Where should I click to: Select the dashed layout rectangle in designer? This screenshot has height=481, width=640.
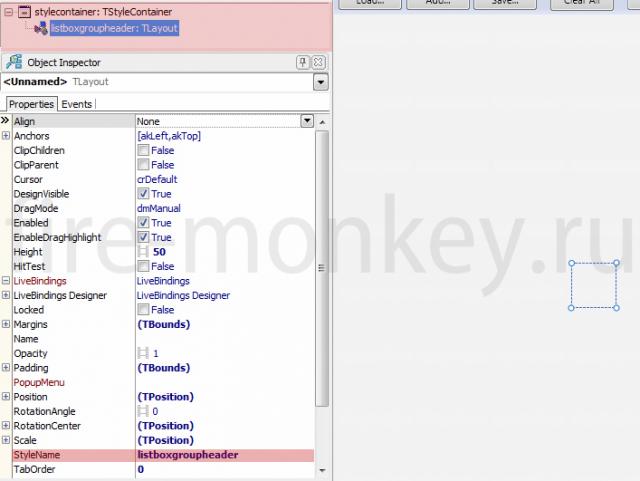pyautogui.click(x=594, y=285)
